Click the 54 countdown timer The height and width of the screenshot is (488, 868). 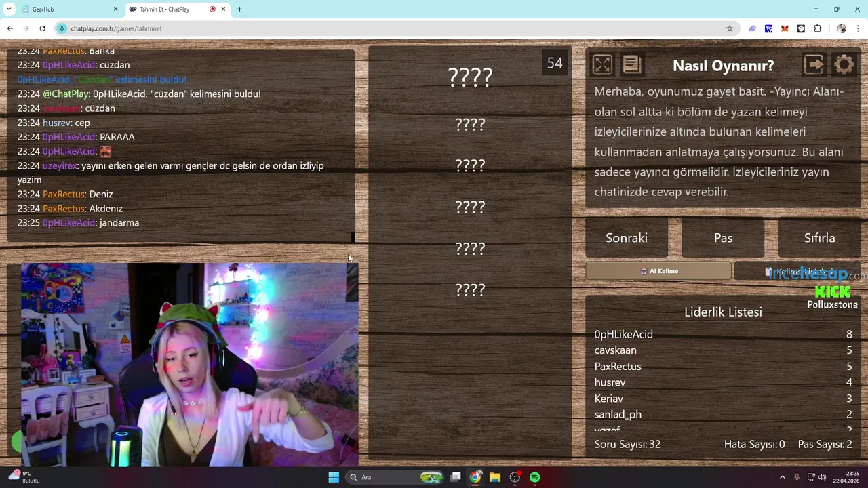555,63
